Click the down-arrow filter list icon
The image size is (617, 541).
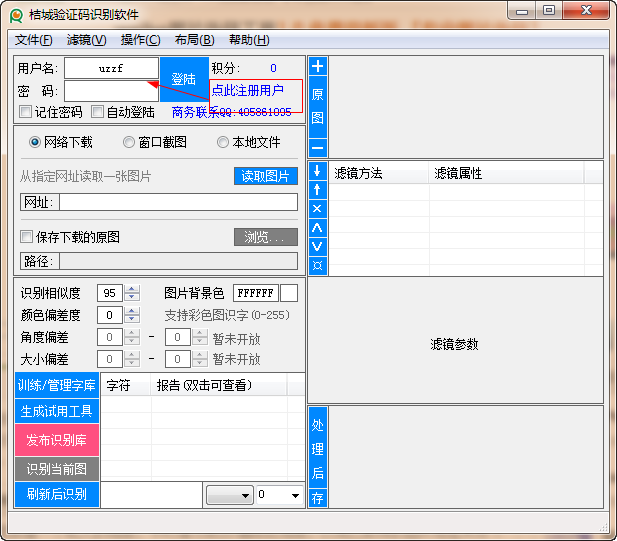(318, 171)
